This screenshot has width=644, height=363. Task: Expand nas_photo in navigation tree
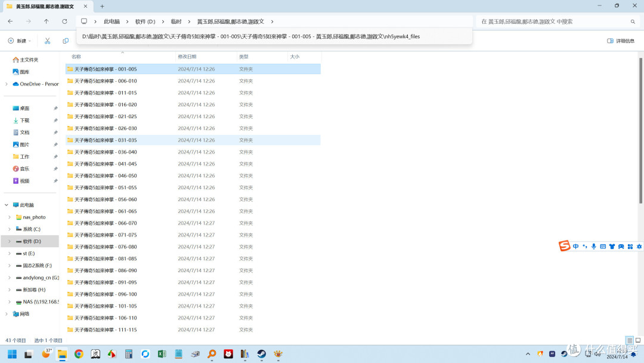point(10,217)
